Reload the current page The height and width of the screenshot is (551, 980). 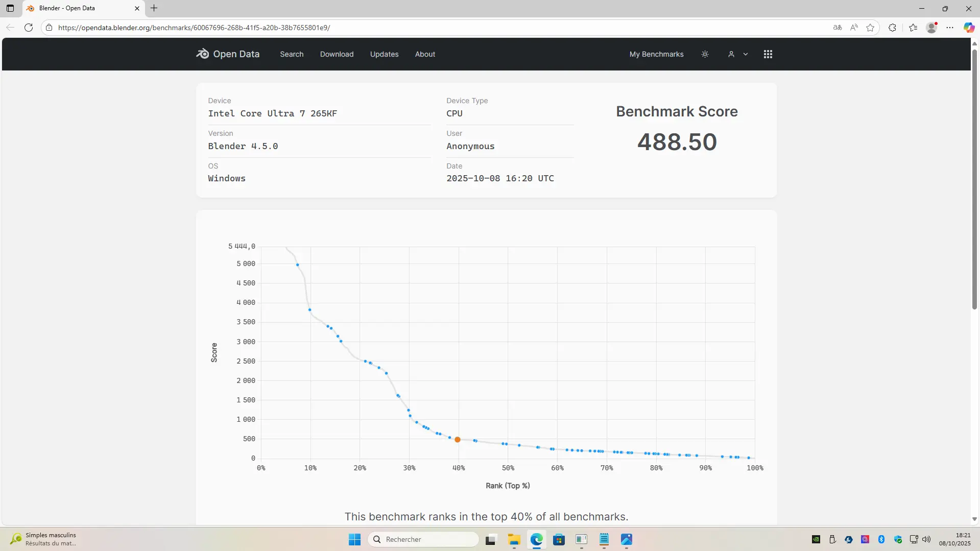pyautogui.click(x=29, y=28)
